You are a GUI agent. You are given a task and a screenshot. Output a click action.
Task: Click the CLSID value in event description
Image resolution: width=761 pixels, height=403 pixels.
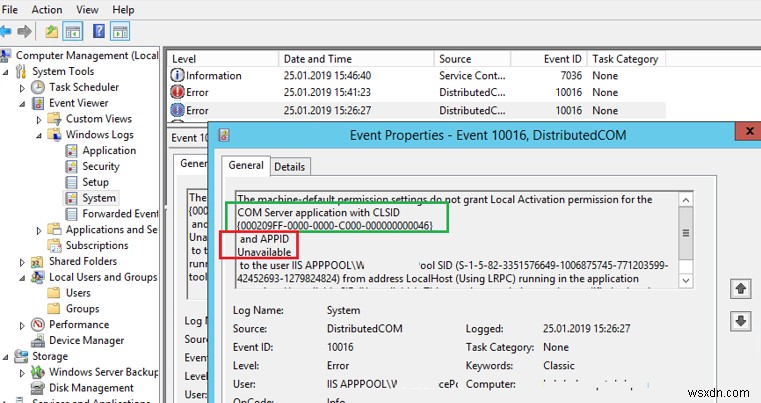335,225
